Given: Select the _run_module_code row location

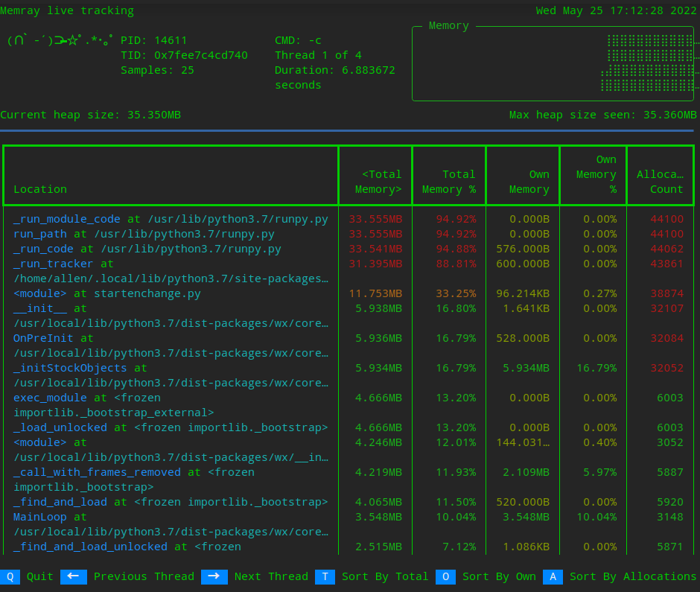Looking at the screenshot, I should tap(171, 219).
